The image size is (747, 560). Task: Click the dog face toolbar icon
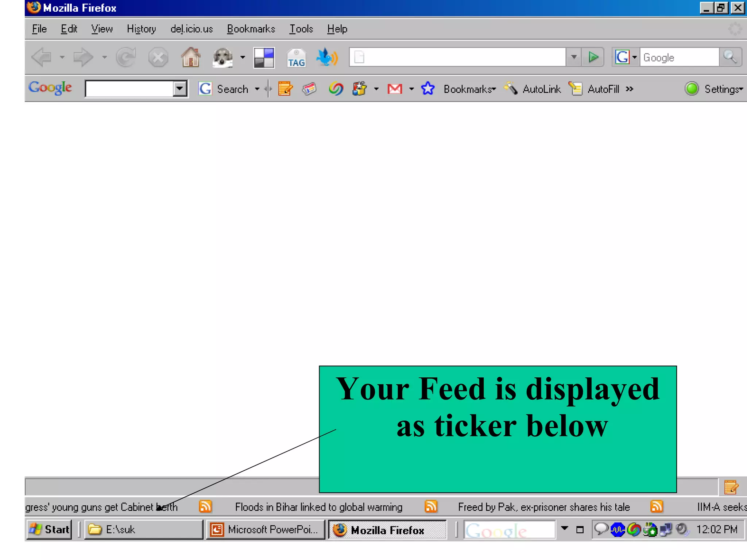(x=222, y=57)
